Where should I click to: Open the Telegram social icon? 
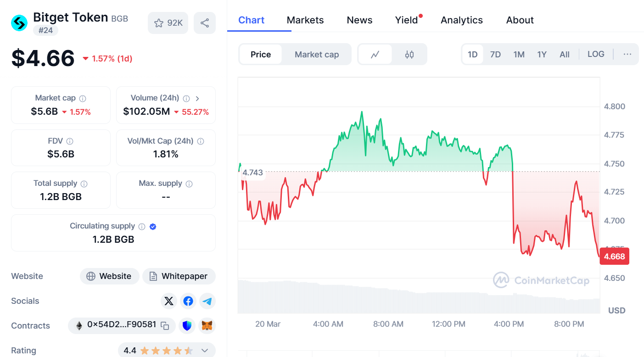pos(207,301)
